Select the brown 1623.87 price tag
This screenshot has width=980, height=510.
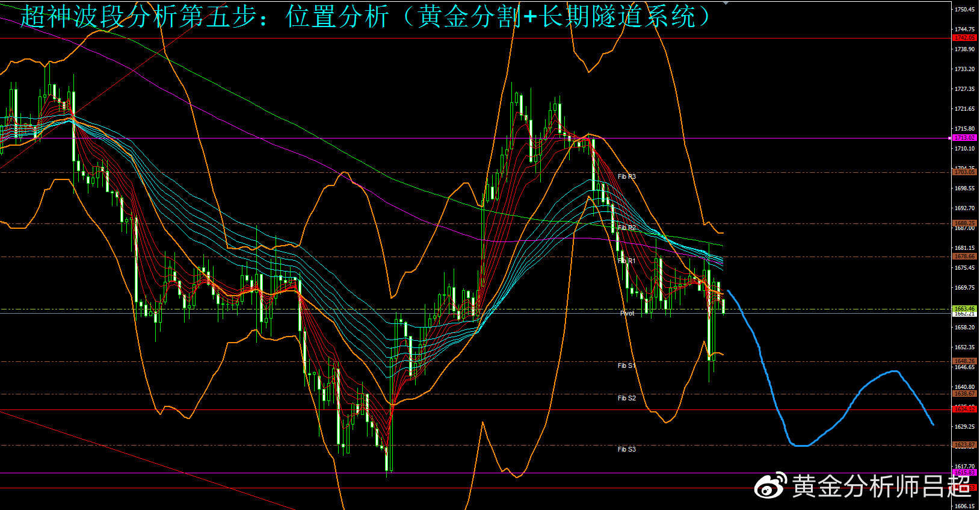(964, 445)
